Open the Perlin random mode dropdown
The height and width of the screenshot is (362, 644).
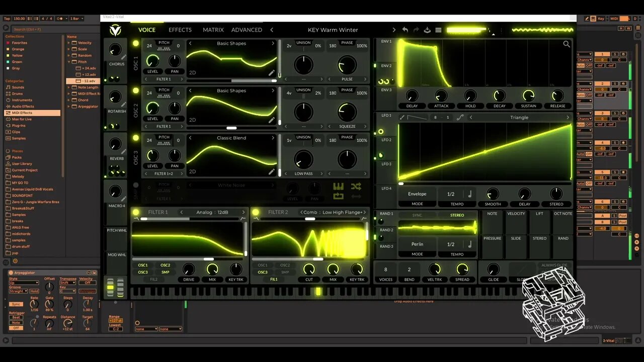[417, 244]
